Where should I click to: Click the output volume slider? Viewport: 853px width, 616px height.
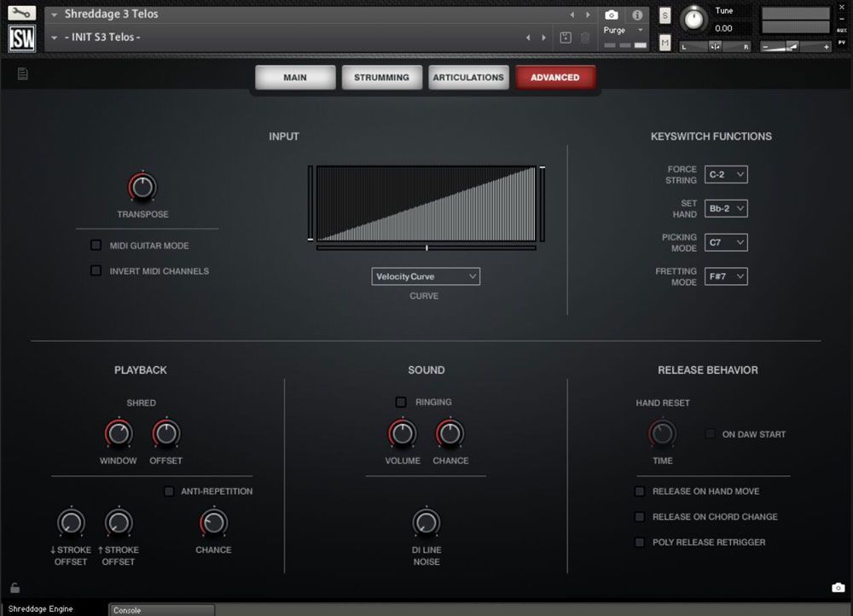click(x=795, y=47)
